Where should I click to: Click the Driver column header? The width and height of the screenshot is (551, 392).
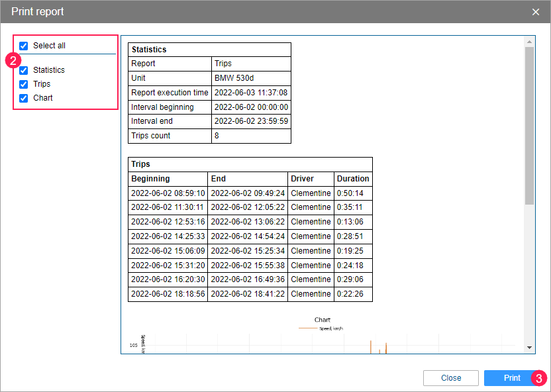click(x=302, y=179)
